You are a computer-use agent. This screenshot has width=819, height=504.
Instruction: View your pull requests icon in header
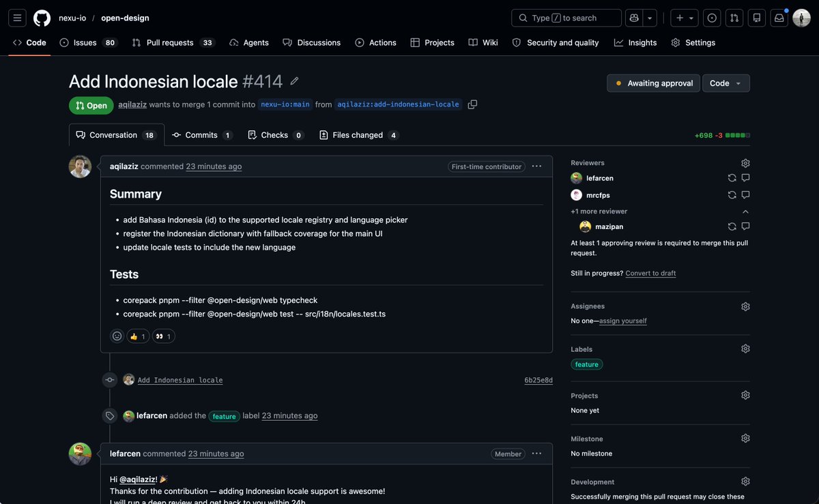click(734, 18)
